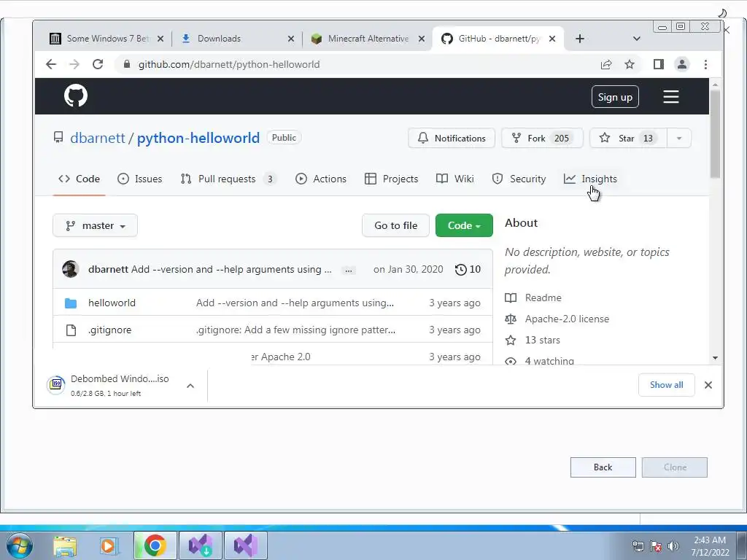
Task: Open the Pull requests tab
Action: pos(228,179)
